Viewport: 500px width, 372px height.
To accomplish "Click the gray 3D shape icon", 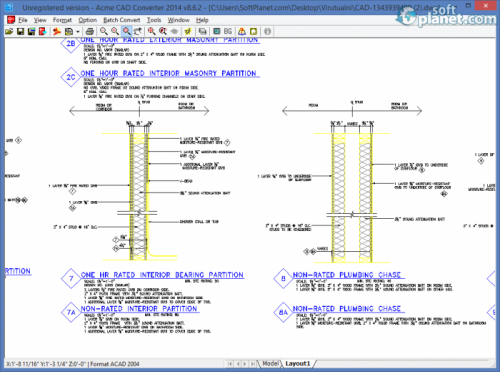I will pos(174,31).
